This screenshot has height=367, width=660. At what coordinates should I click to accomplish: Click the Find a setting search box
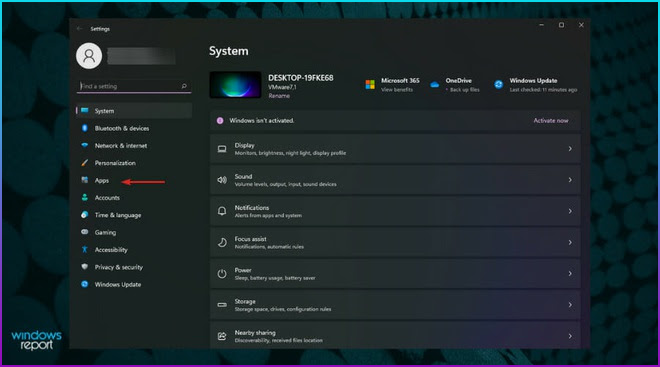click(134, 86)
